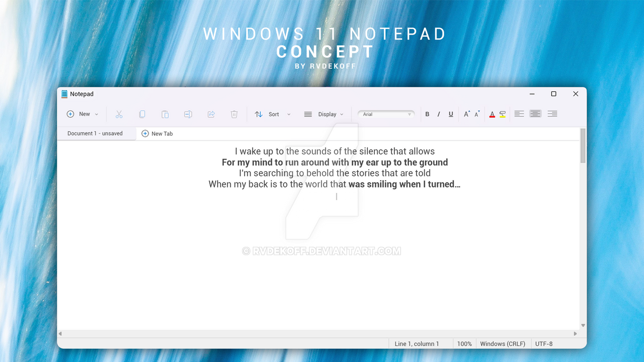The image size is (644, 362).
Task: Align text to the left
Action: coord(519,114)
